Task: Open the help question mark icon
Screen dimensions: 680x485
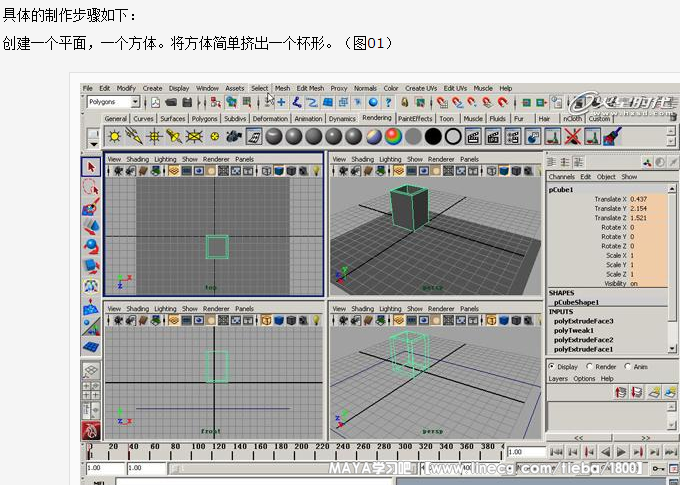Action: 388,102
